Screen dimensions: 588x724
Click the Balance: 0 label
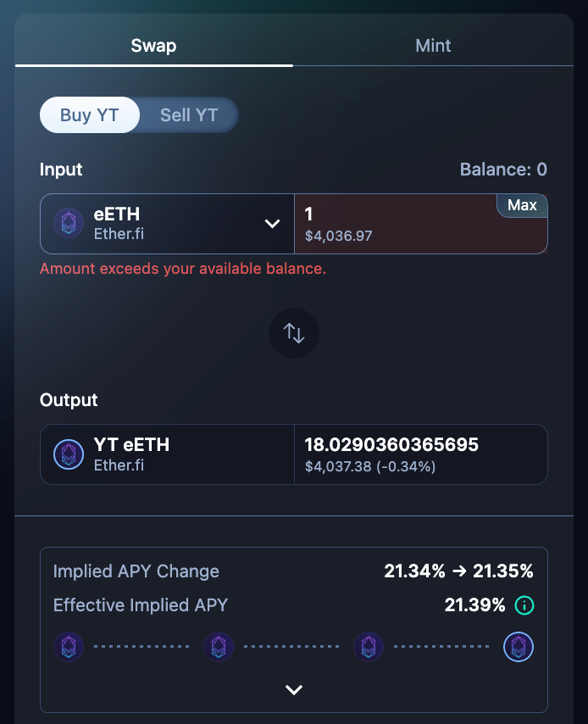(x=503, y=170)
